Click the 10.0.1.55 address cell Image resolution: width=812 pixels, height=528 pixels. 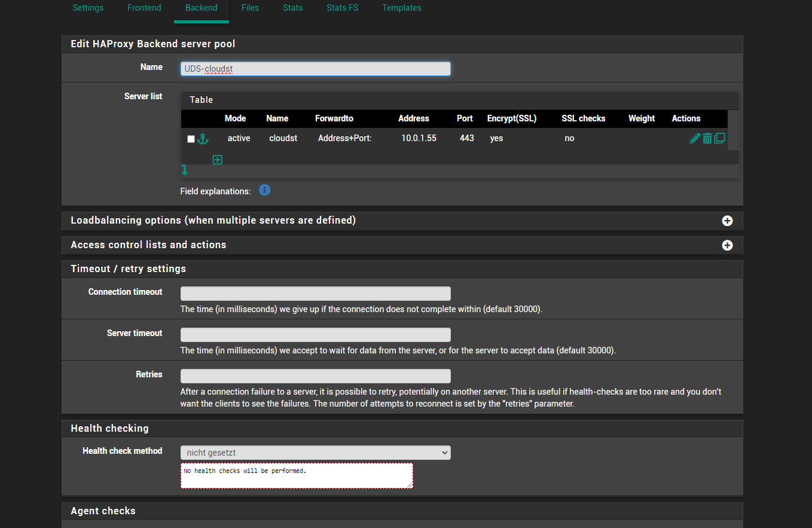419,138
